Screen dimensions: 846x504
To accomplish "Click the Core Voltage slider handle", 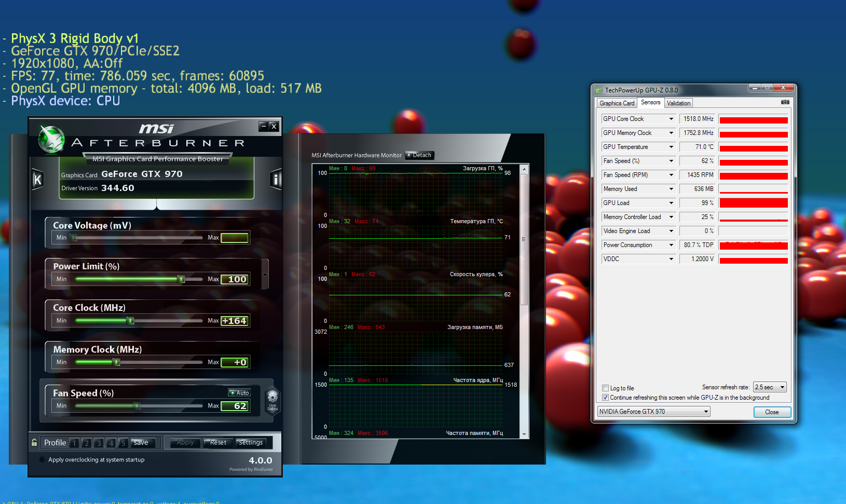I will (74, 238).
